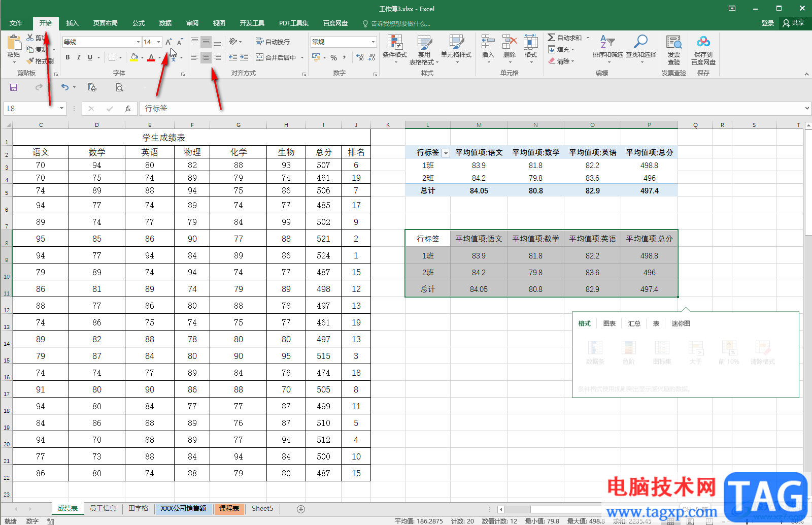Viewport: 812px width, 525px height.
Task: Open the font size dropdown showing 14
Action: point(159,42)
